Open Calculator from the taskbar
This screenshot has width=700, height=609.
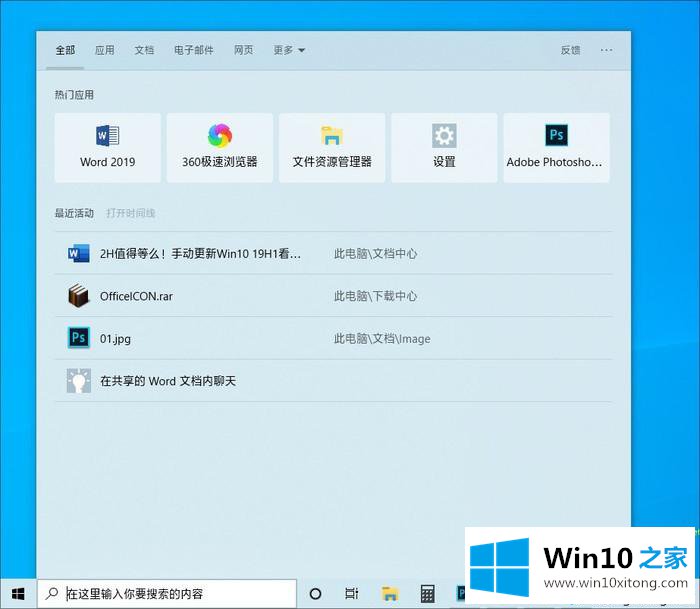click(427, 594)
